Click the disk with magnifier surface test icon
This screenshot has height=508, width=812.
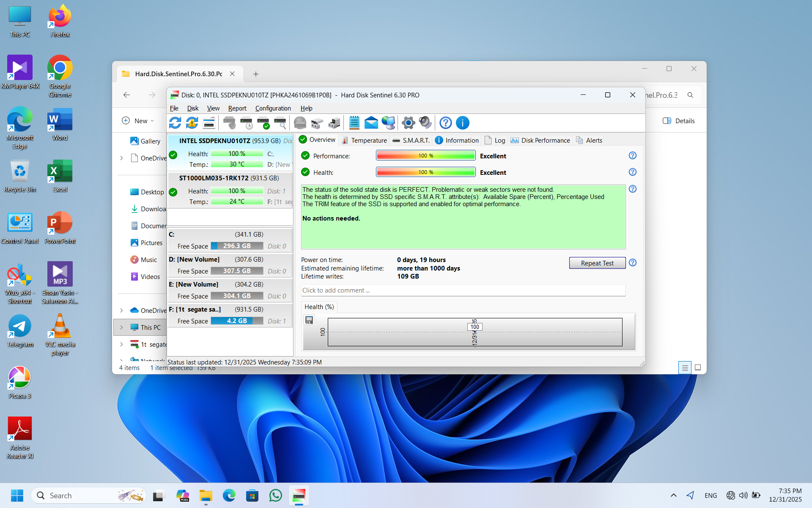[x=280, y=123]
